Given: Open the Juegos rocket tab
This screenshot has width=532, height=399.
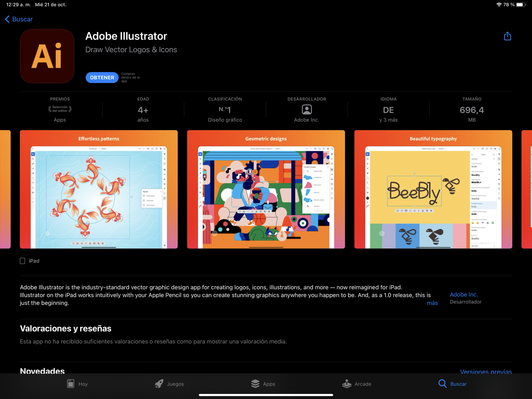Looking at the screenshot, I should (x=169, y=384).
